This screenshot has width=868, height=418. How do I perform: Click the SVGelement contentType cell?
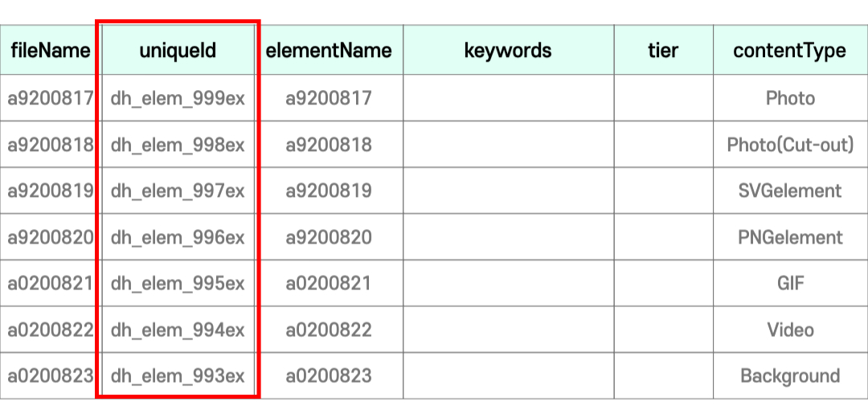pyautogui.click(x=789, y=191)
